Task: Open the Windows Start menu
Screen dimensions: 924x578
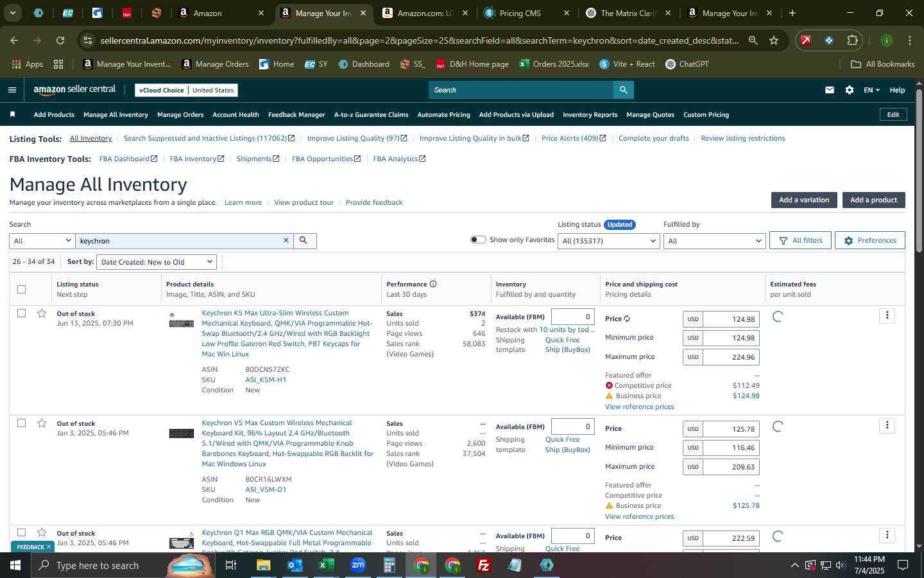Action: (x=15, y=565)
